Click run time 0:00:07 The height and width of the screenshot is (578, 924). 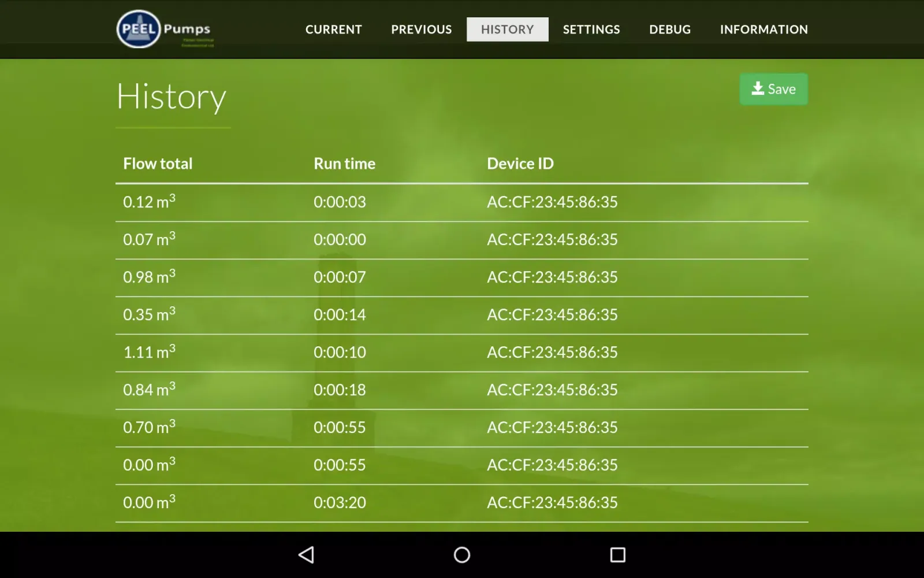(x=340, y=277)
